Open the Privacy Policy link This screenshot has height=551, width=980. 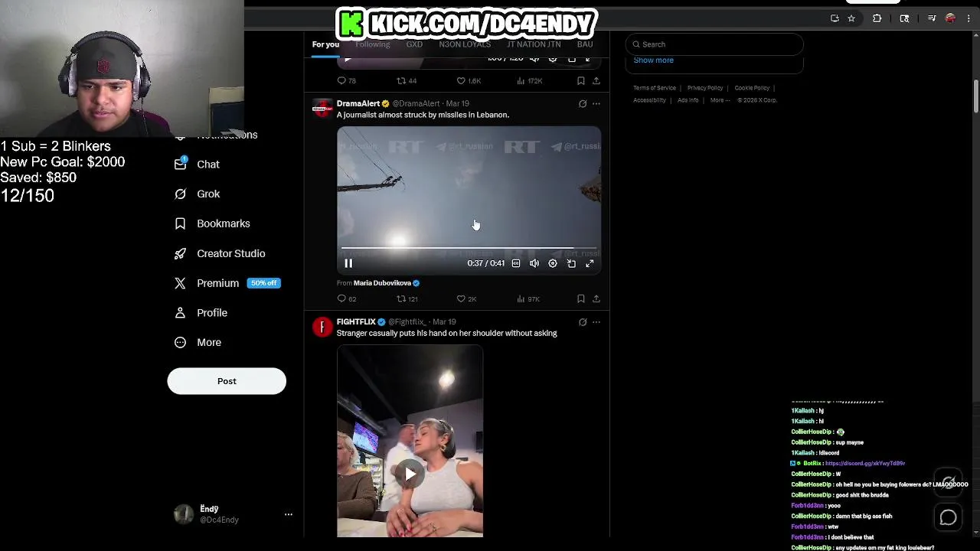pyautogui.click(x=705, y=88)
